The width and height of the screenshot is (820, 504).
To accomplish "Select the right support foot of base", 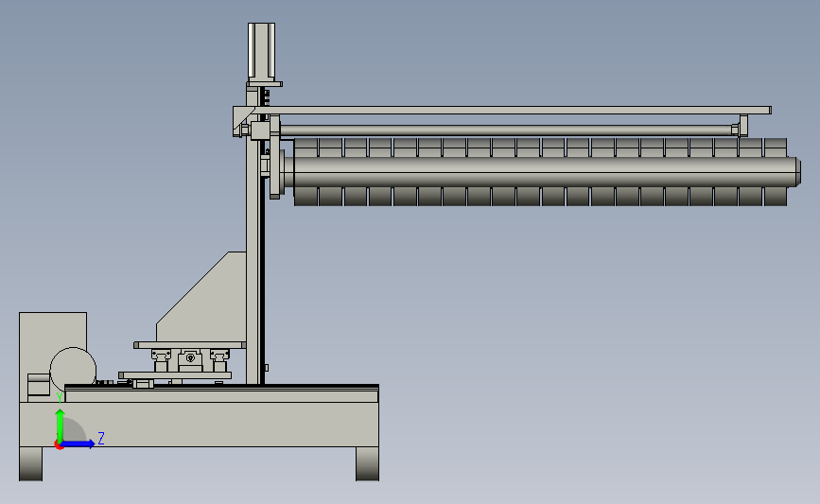I will click(x=367, y=463).
